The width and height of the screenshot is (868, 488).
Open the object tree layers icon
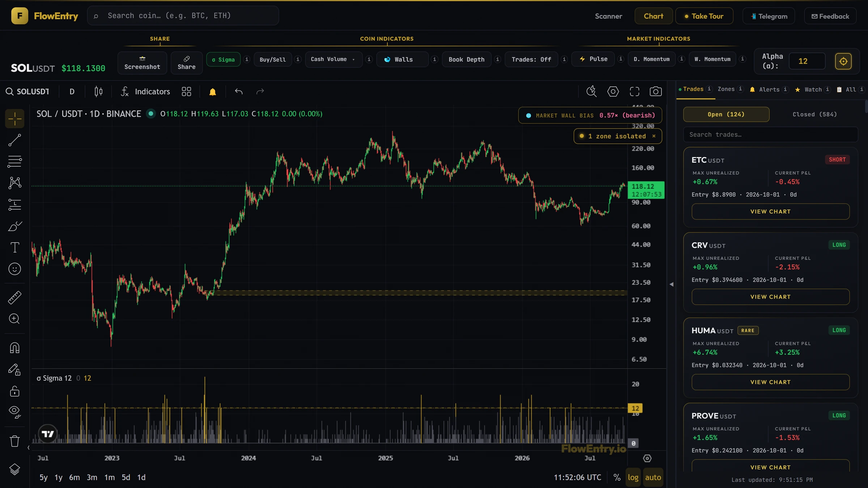[x=14, y=469]
